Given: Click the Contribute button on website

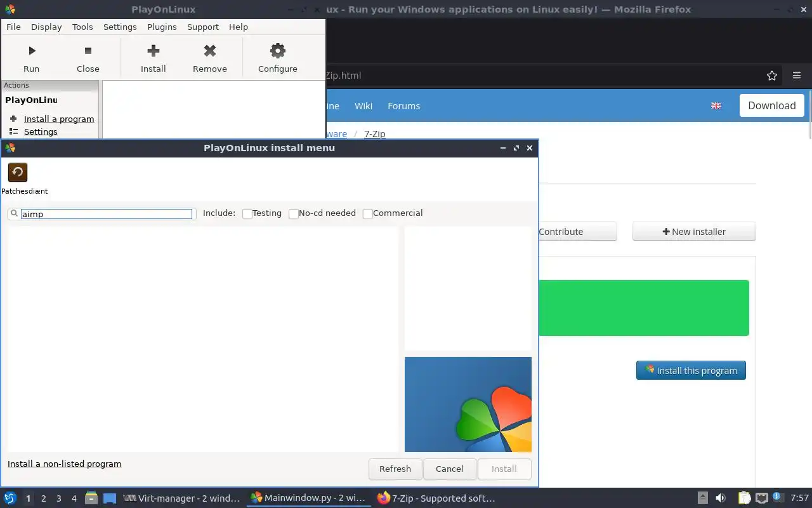Looking at the screenshot, I should coord(577,232).
